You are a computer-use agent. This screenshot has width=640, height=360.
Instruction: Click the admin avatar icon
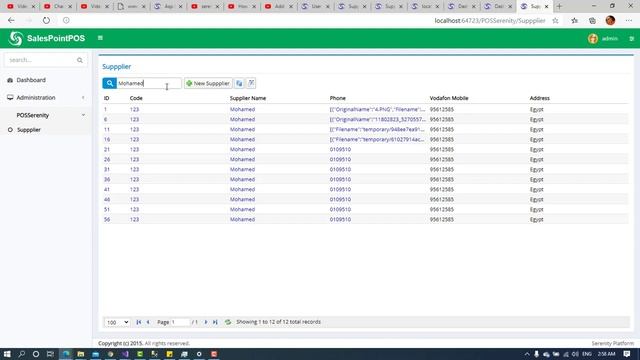[593, 38]
